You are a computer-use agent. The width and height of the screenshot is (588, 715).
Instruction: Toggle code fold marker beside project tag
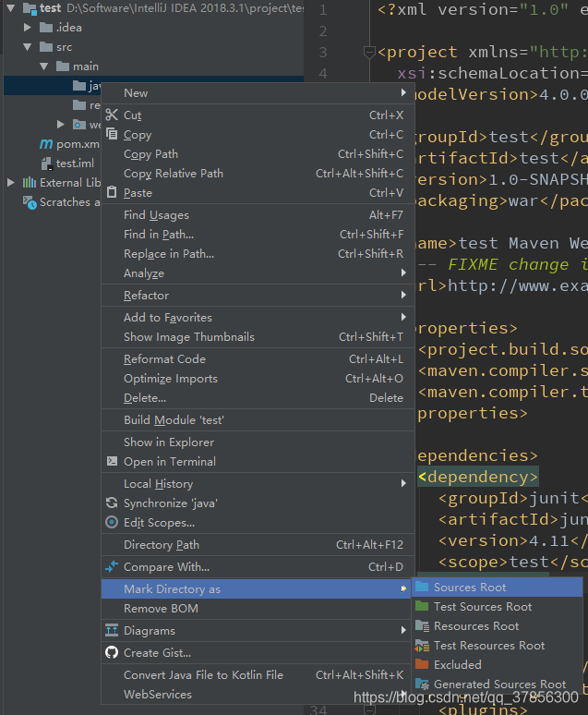coord(369,53)
